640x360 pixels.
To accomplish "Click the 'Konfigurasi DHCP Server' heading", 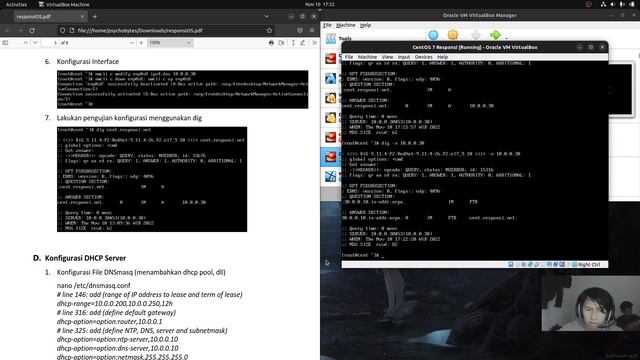I will click(85, 258).
